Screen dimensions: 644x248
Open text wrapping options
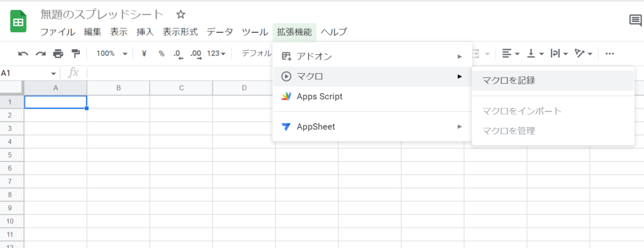tap(559, 54)
